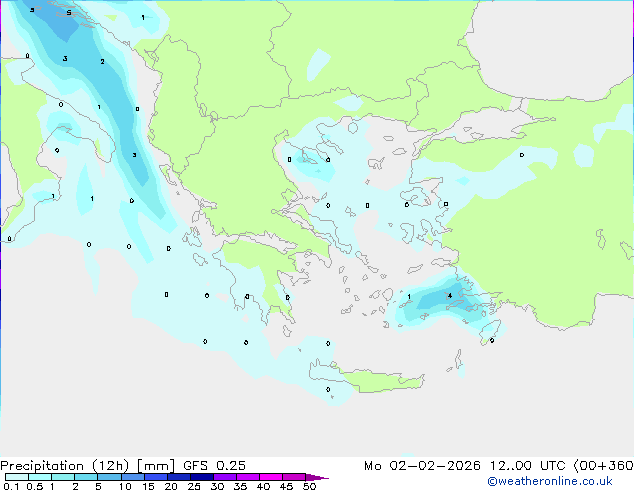Select the 30–35 mm purple legend swatch
This screenshot has height=490, width=634.
click(x=224, y=477)
